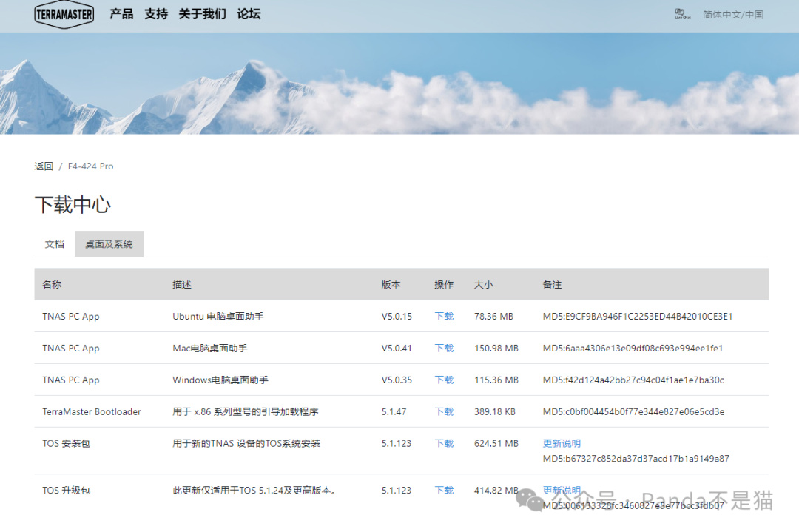This screenshot has width=799, height=532.
Task: Select the TOS 安装包 name cell
Action: click(x=67, y=443)
